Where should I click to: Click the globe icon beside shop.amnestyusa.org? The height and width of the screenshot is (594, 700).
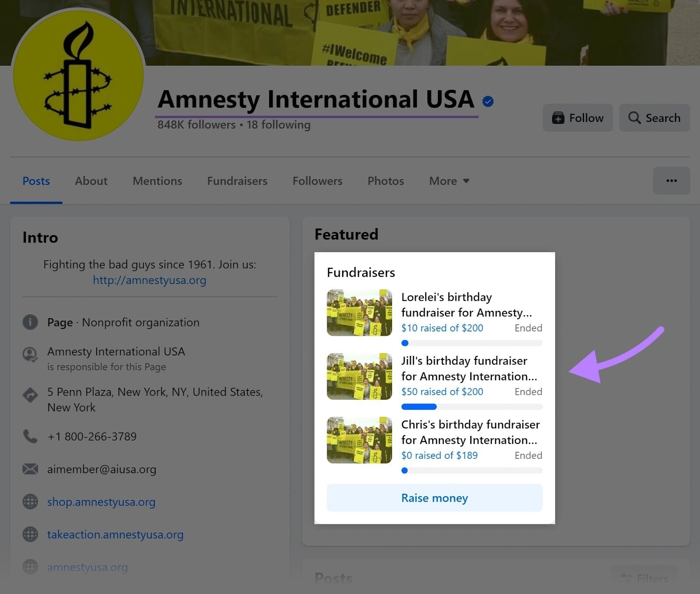(x=30, y=502)
